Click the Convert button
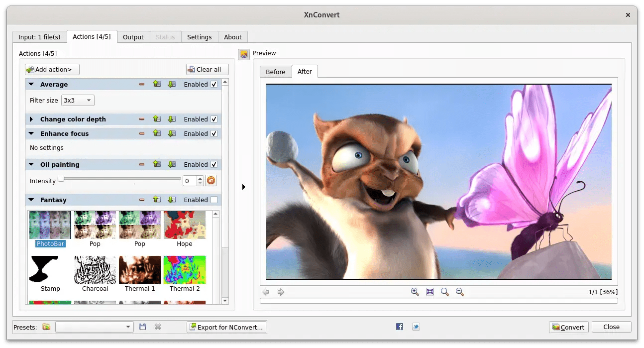This screenshot has width=644, height=348. tap(568, 327)
